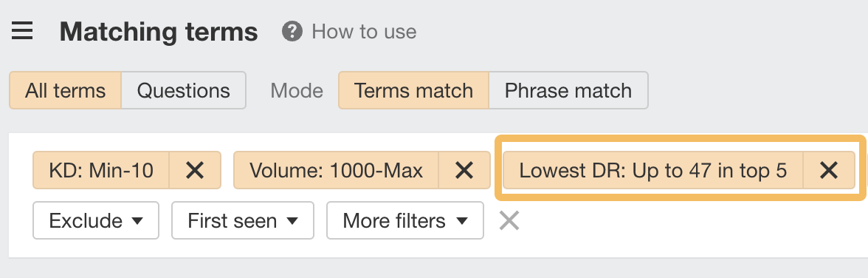
Task: Select the All terms toggle
Action: click(x=65, y=90)
